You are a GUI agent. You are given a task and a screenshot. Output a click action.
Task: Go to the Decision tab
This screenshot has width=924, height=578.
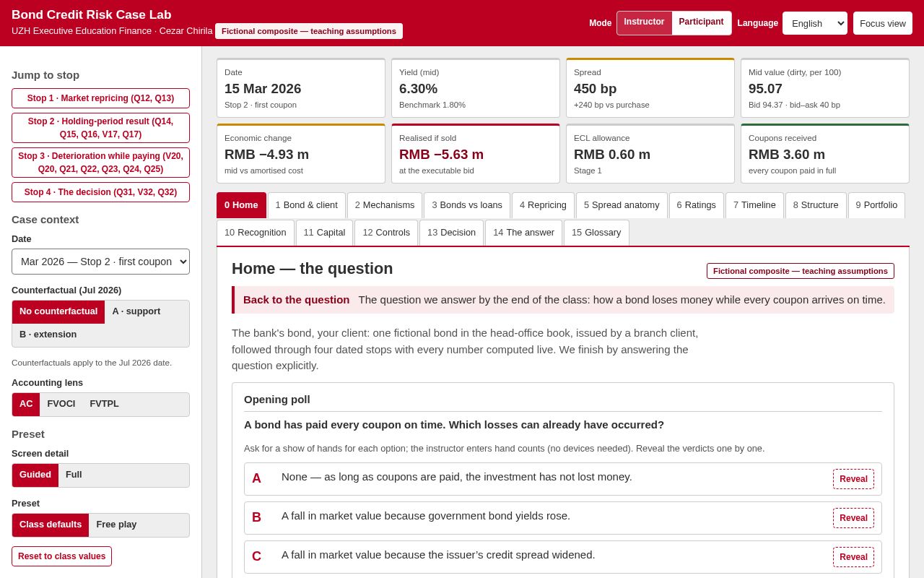click(x=451, y=233)
